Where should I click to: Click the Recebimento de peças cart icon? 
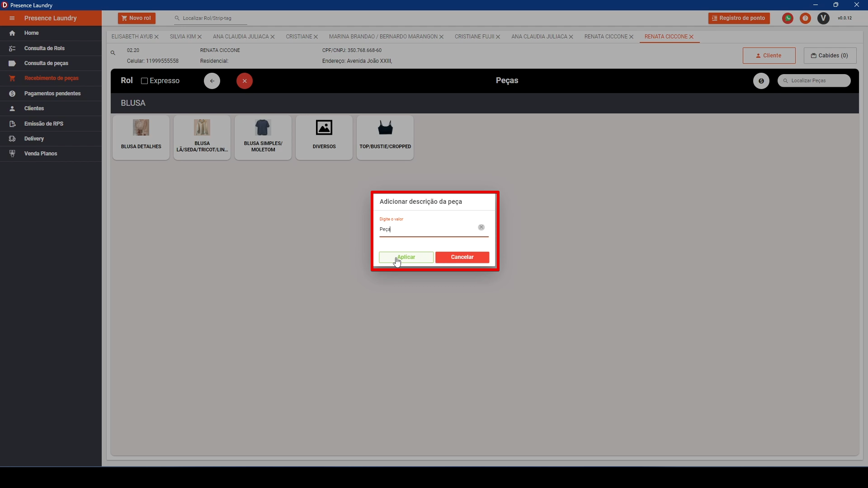coord(12,78)
